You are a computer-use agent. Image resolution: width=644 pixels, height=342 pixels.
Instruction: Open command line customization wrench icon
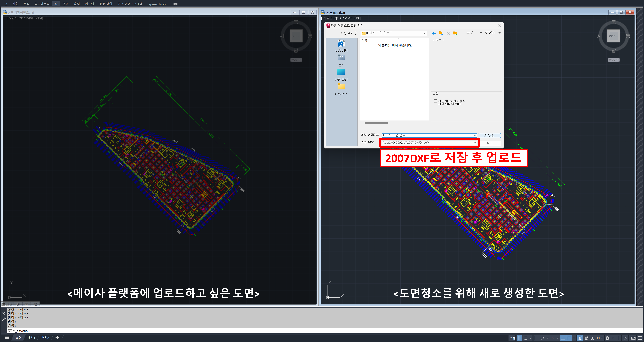[x=4, y=319]
